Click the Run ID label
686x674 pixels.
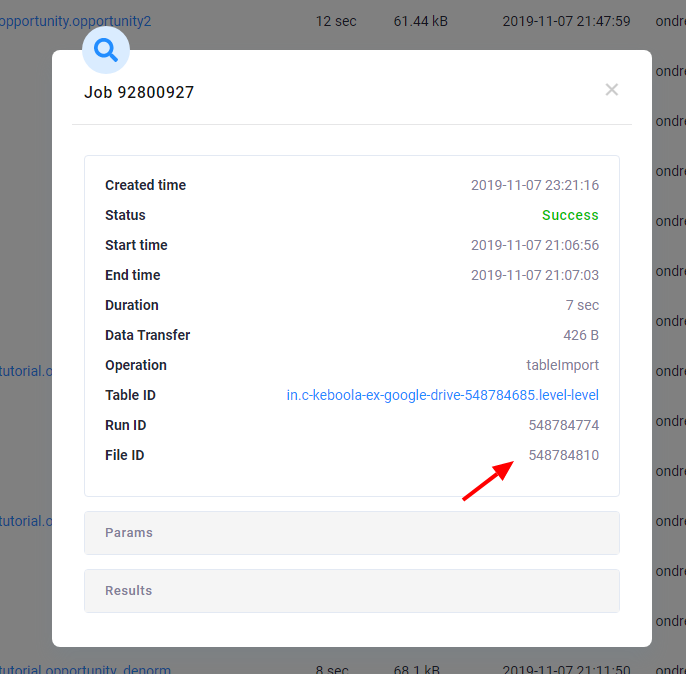coord(126,425)
